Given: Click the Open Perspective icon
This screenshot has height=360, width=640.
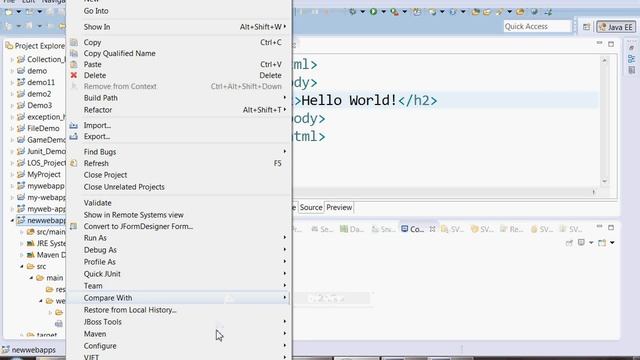Looking at the screenshot, I should 586,27.
